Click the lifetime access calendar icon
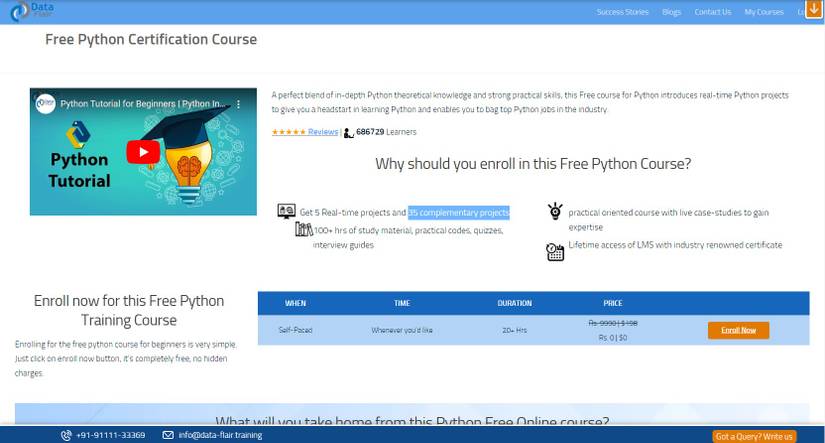The image size is (825, 443). (555, 252)
